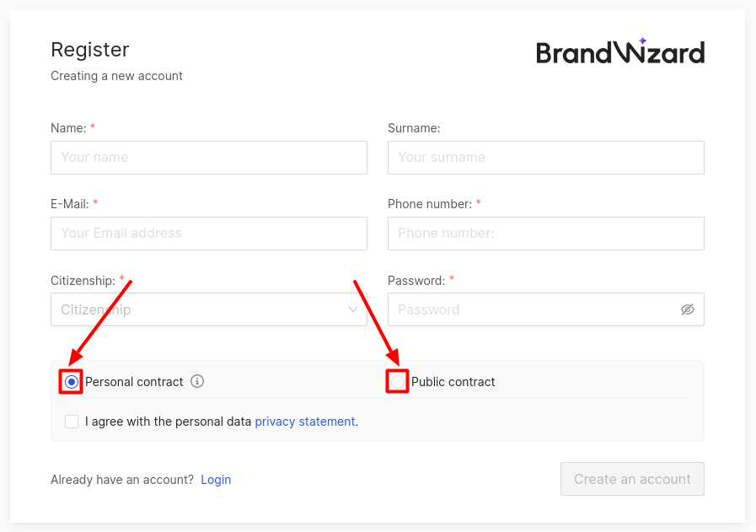Screen dimensions: 756x532
Task: Click the Your Email address field
Action: point(209,234)
